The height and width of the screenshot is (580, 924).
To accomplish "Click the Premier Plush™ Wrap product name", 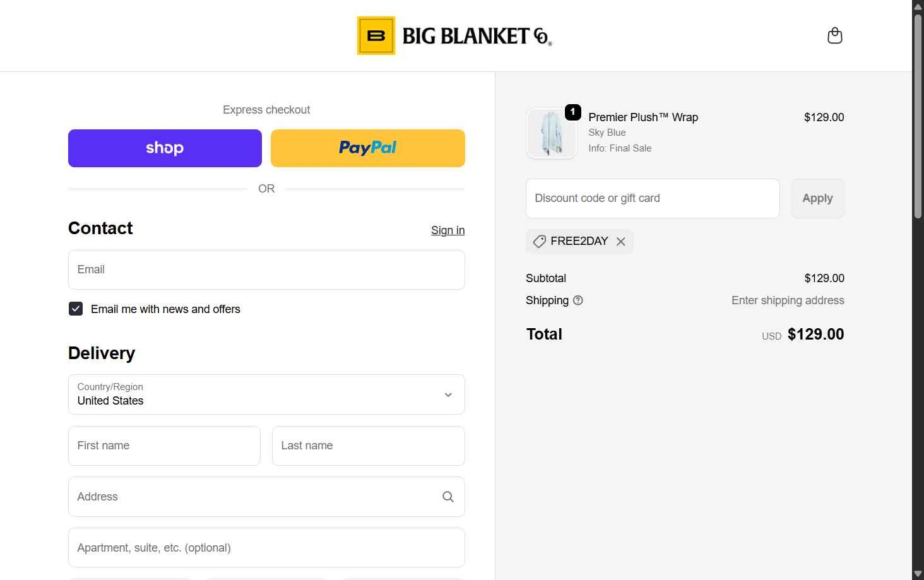I will tap(643, 117).
